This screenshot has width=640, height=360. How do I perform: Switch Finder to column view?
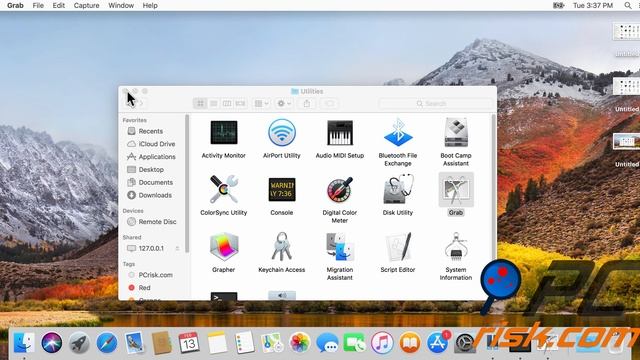[227, 104]
